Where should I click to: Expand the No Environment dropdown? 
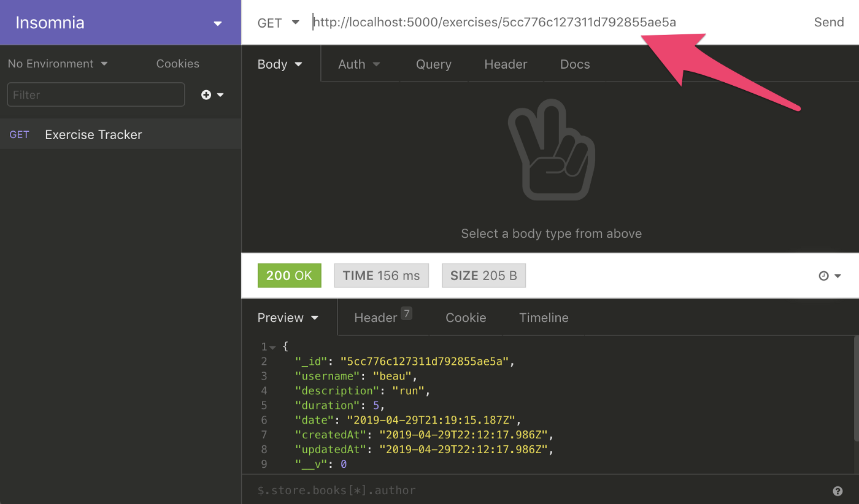pos(58,64)
